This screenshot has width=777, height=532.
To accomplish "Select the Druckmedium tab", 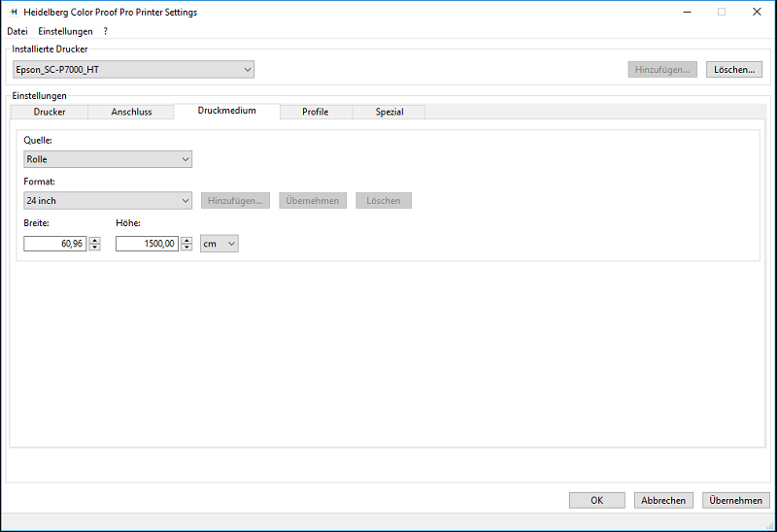I will pos(227,111).
